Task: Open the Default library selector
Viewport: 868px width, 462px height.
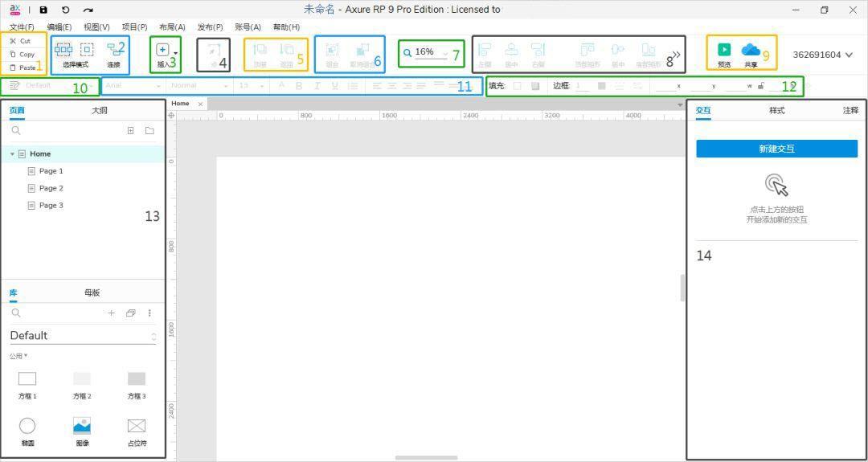Action: [84, 336]
